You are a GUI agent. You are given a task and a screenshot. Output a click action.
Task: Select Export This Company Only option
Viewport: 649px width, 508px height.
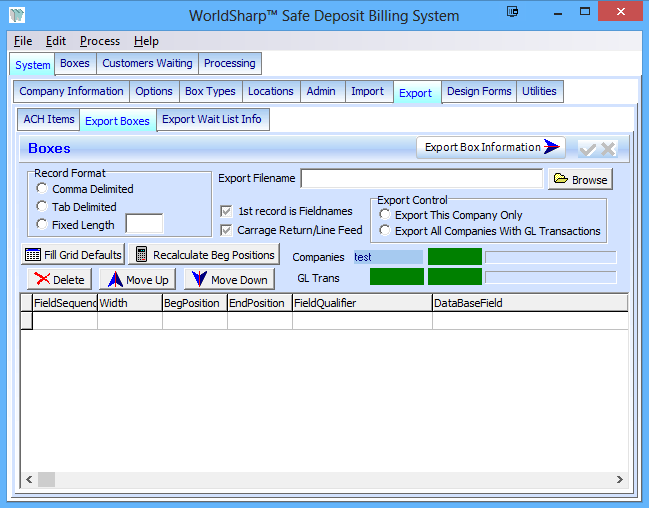[x=385, y=215]
